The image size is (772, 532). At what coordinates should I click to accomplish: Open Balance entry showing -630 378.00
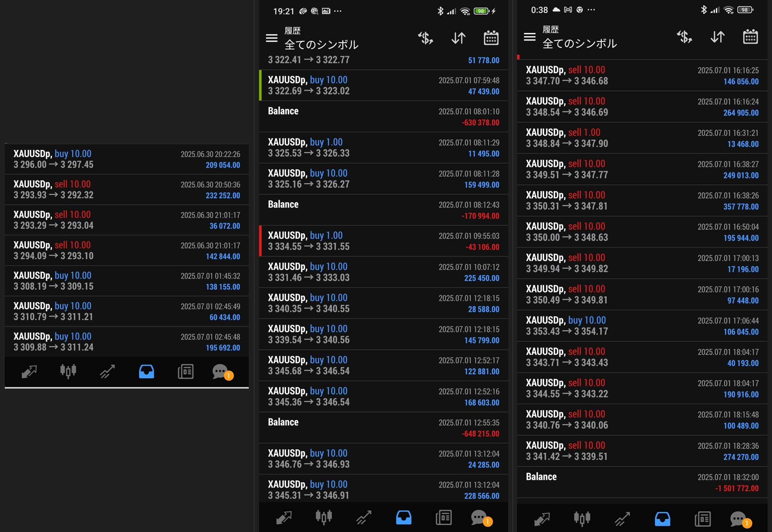click(x=383, y=117)
